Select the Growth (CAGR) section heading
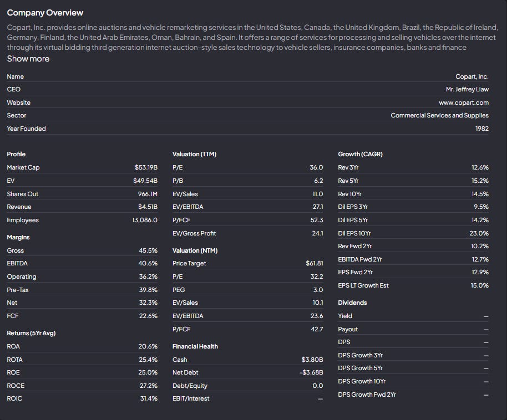The width and height of the screenshot is (507, 420). (x=360, y=154)
